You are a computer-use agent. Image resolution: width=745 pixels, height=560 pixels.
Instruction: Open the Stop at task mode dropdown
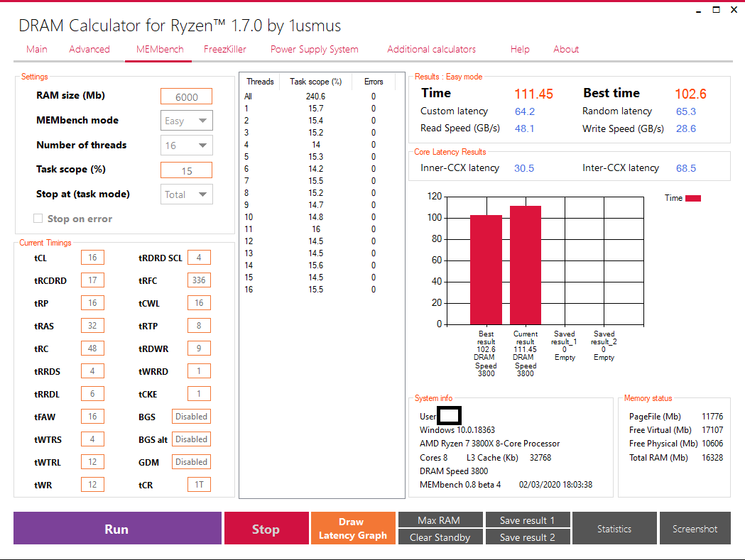(186, 194)
